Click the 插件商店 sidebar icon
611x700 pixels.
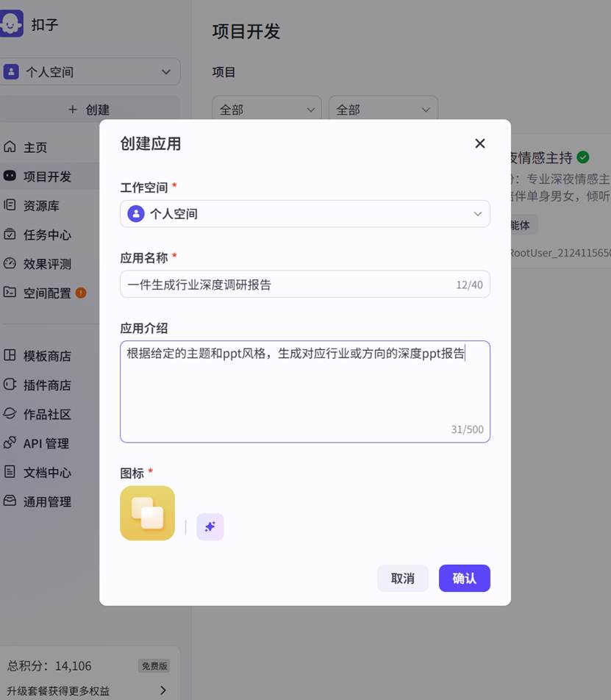pos(10,385)
